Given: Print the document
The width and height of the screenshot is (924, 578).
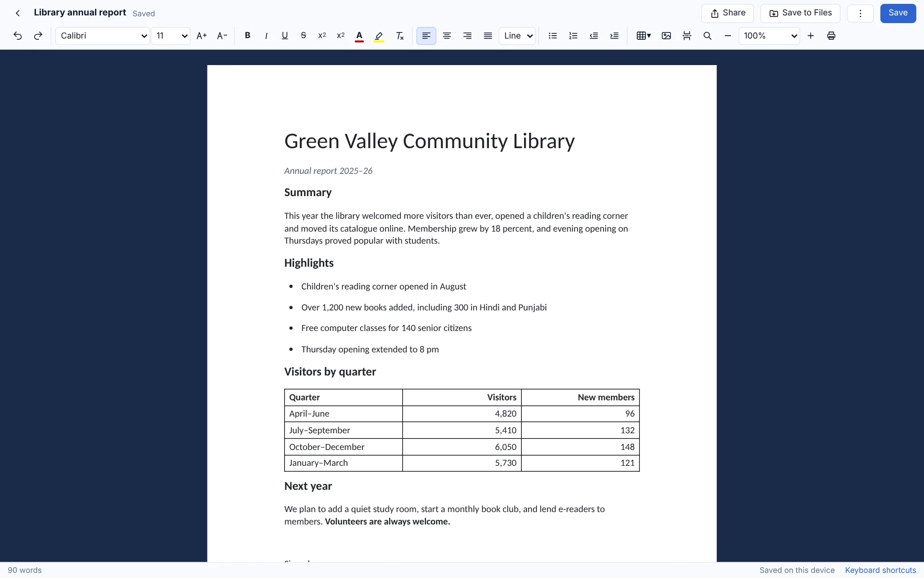Looking at the screenshot, I should pos(831,36).
